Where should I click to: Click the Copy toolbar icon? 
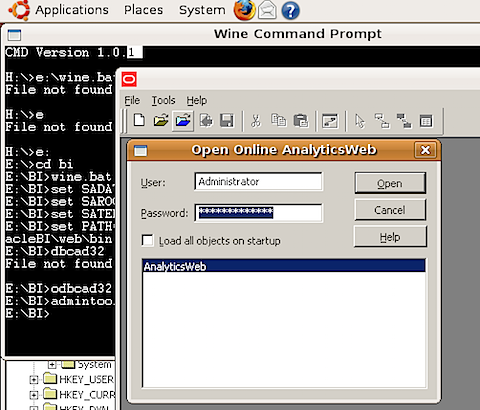[278, 120]
